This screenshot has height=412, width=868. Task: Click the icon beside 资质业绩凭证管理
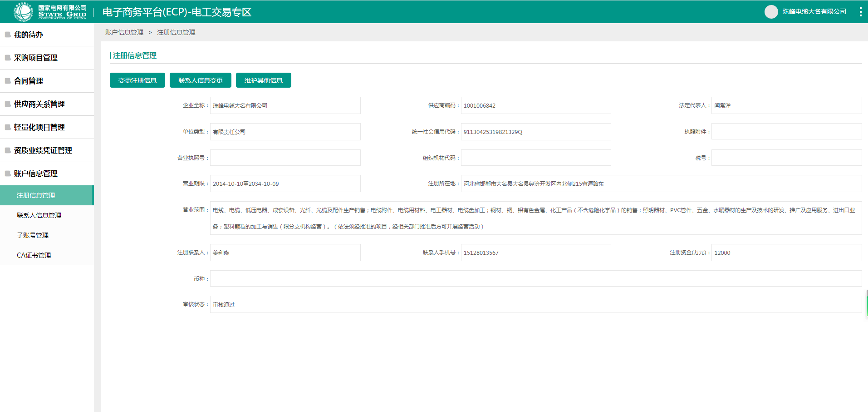click(8, 150)
